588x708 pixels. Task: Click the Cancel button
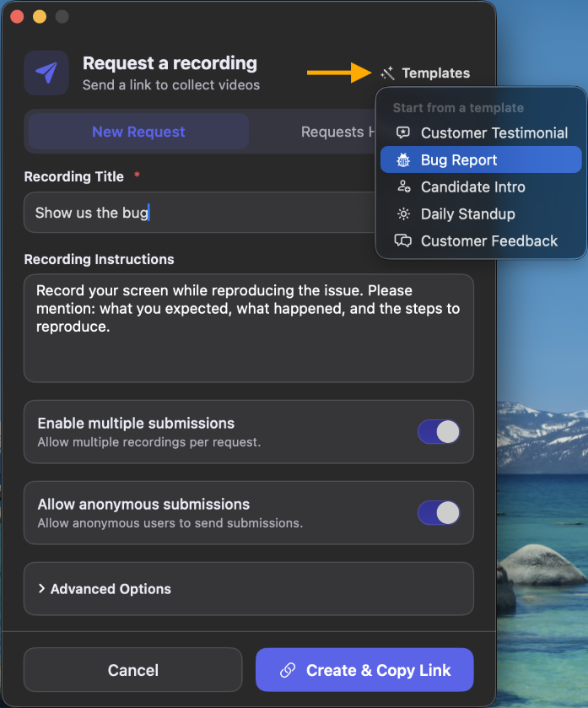tap(132, 670)
